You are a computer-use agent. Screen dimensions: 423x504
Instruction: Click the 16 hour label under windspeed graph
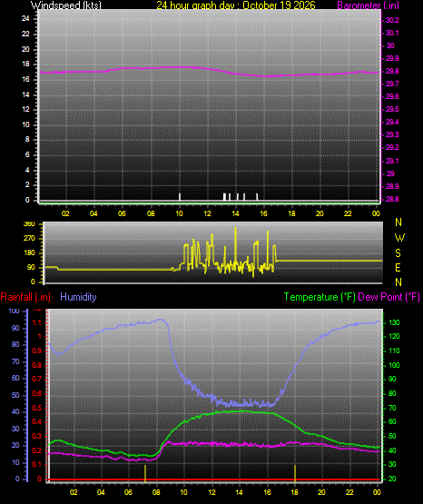point(263,213)
